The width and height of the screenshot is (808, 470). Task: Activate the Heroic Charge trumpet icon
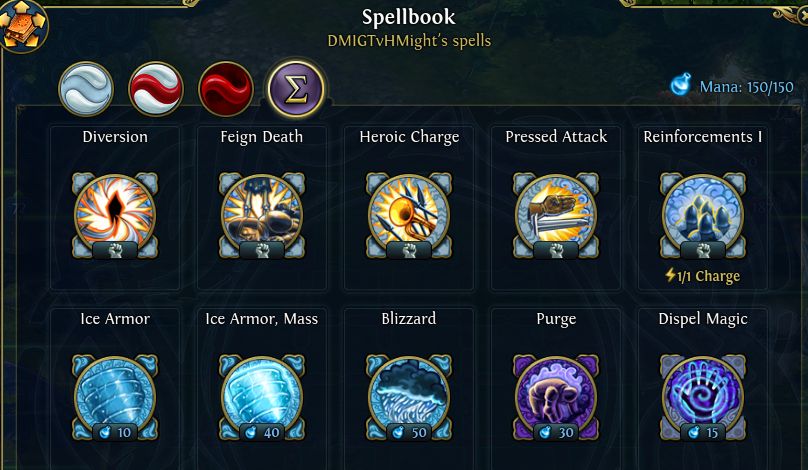coord(409,215)
